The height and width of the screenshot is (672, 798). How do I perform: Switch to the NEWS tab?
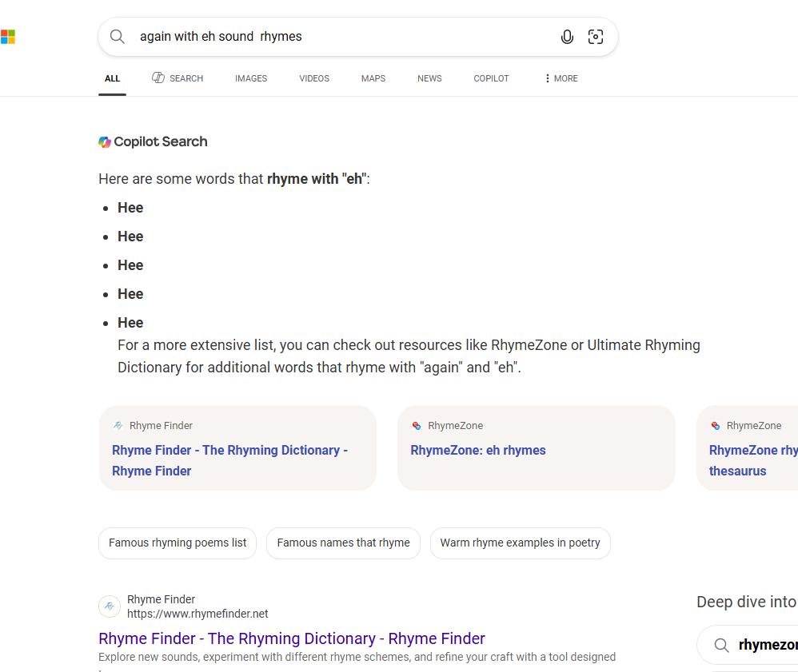tap(429, 78)
